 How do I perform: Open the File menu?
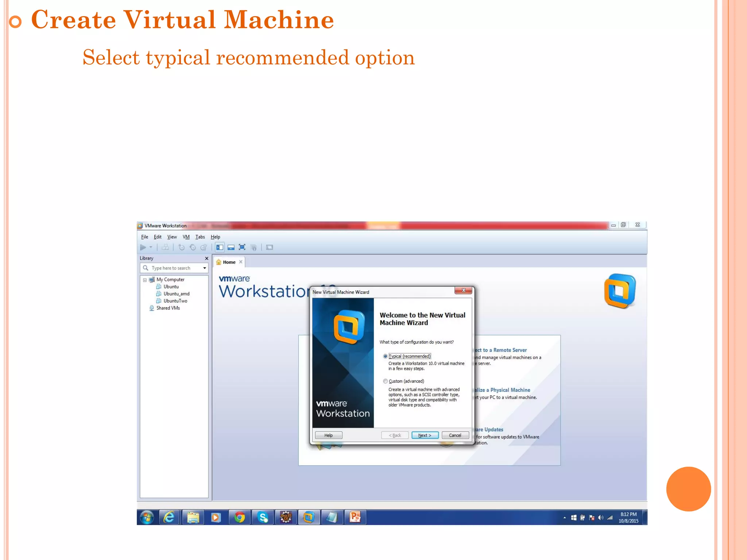click(x=144, y=237)
